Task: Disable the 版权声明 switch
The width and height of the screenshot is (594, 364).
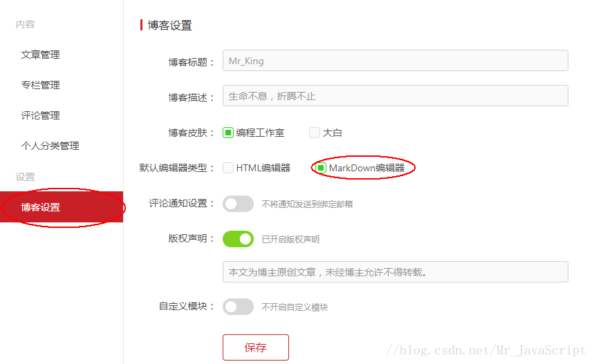Action: pos(238,239)
